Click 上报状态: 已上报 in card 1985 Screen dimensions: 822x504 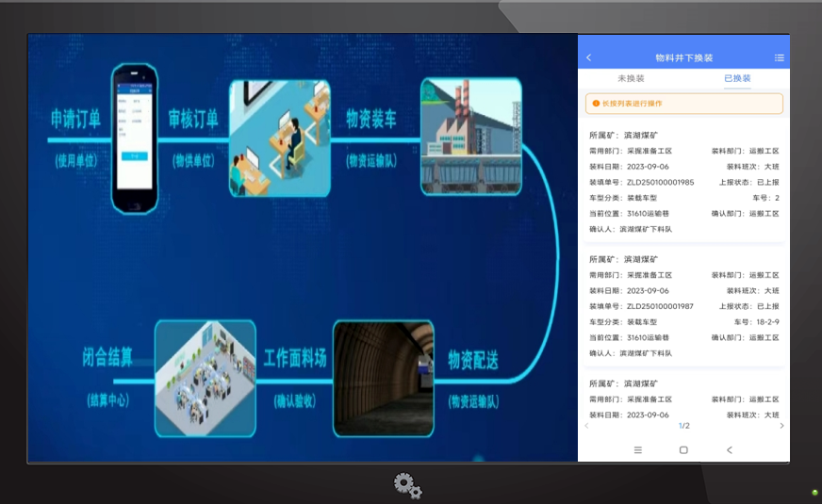tap(749, 183)
